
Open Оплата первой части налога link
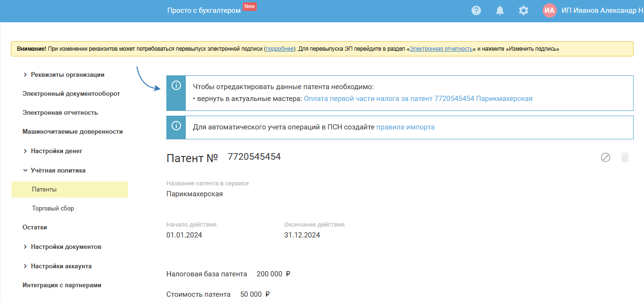[x=418, y=99]
